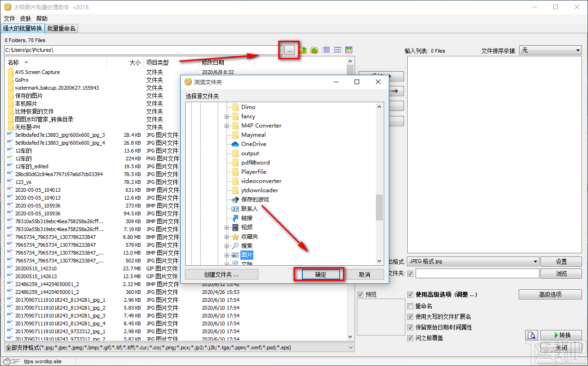Screen dimensions: 588x366
Task: Sort file list by 名称 column
Action: click(x=55, y=62)
